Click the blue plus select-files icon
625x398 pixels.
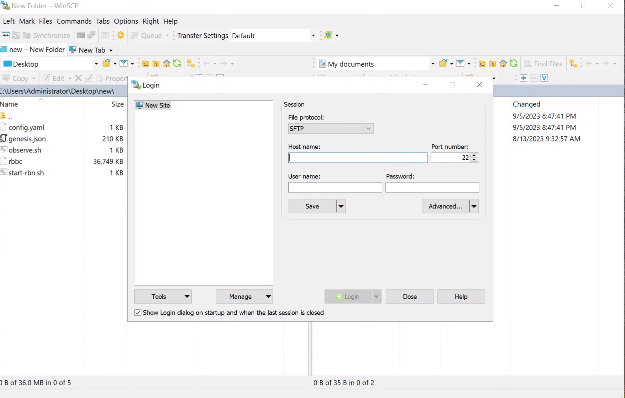(x=523, y=78)
